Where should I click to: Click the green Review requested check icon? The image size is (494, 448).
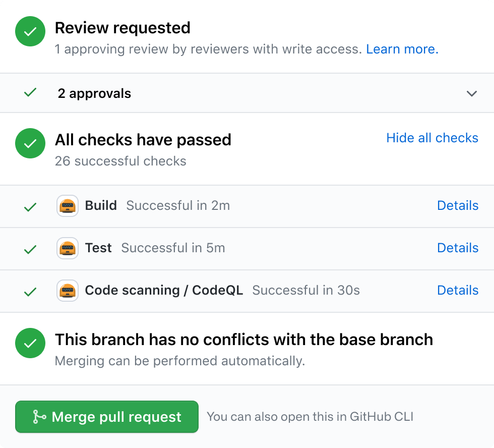point(30,31)
